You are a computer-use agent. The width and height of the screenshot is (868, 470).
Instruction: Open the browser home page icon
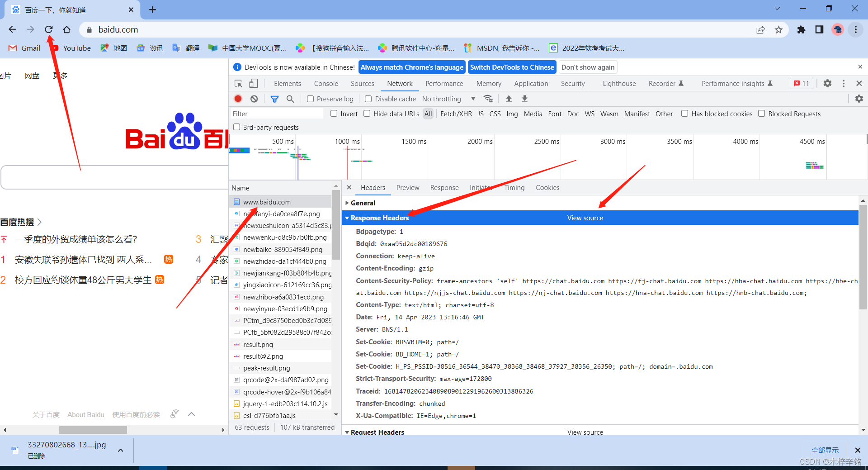click(x=66, y=29)
